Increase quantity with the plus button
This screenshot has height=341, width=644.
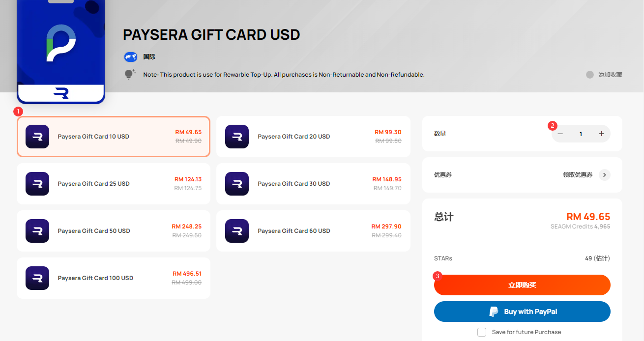(601, 134)
